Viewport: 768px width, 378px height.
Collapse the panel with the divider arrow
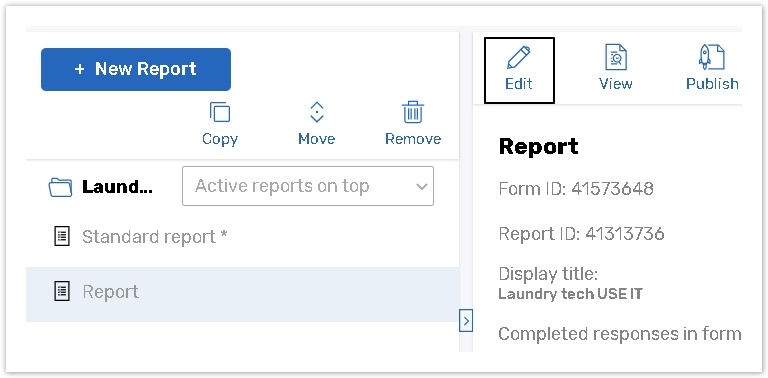pyautogui.click(x=466, y=321)
